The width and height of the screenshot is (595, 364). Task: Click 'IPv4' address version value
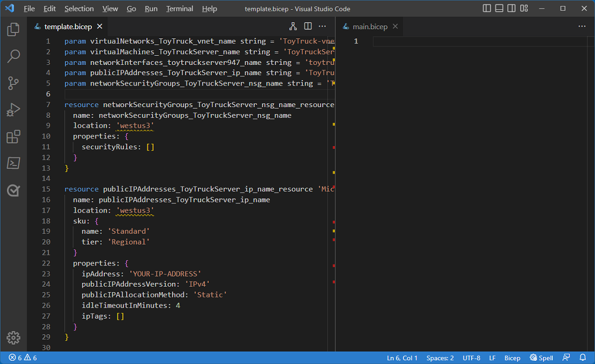(197, 284)
